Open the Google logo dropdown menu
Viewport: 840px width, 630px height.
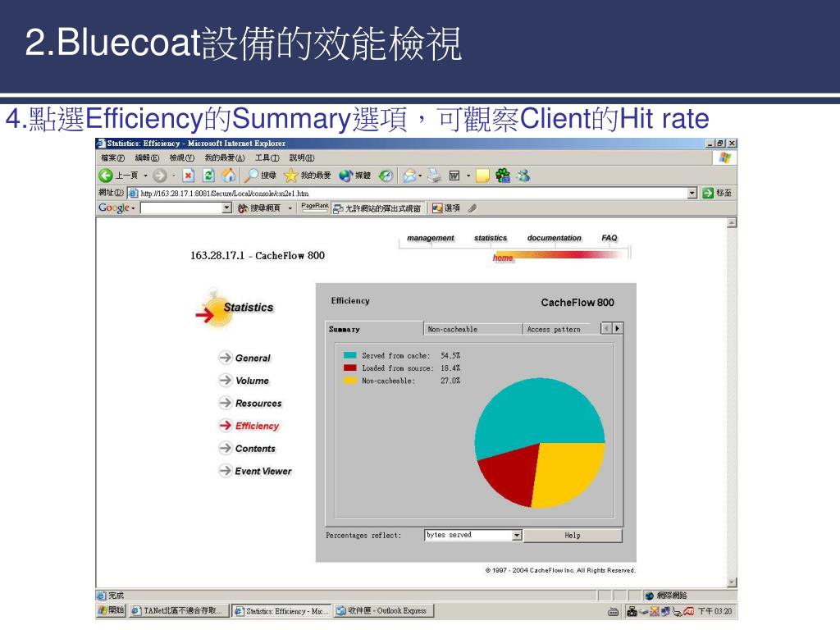tap(116, 208)
